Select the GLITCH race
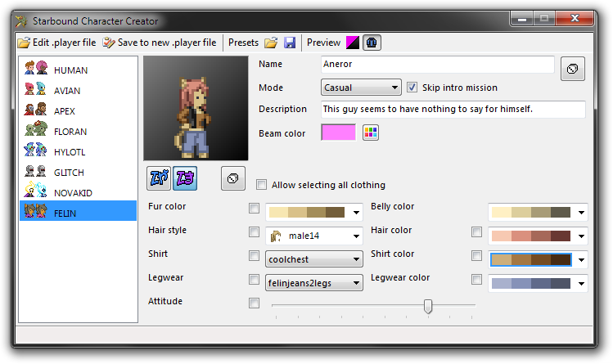Screen dimensions: 613x364 coord(79,173)
